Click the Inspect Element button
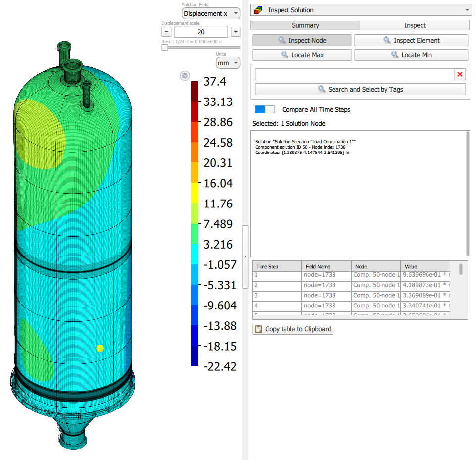The width and height of the screenshot is (476, 460). click(x=411, y=40)
